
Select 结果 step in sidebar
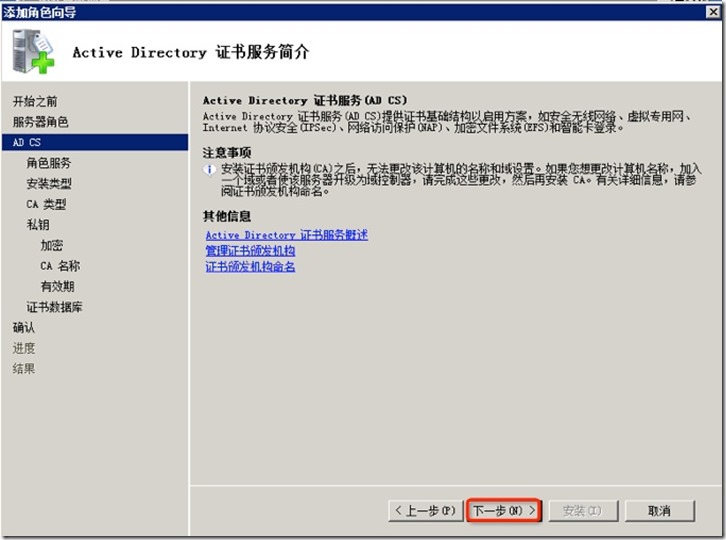pos(24,369)
